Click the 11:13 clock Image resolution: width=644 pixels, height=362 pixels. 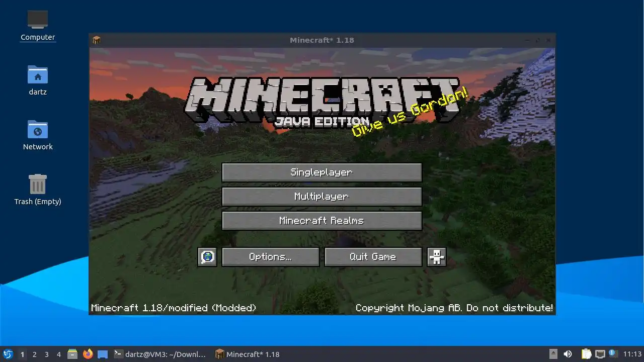tap(632, 354)
